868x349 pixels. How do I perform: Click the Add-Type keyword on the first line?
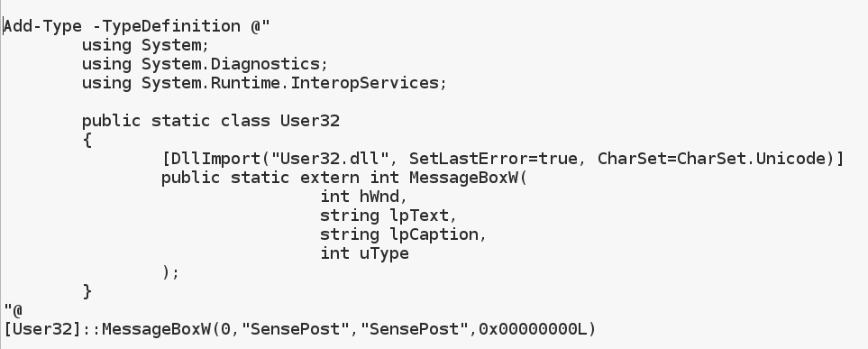[43, 26]
